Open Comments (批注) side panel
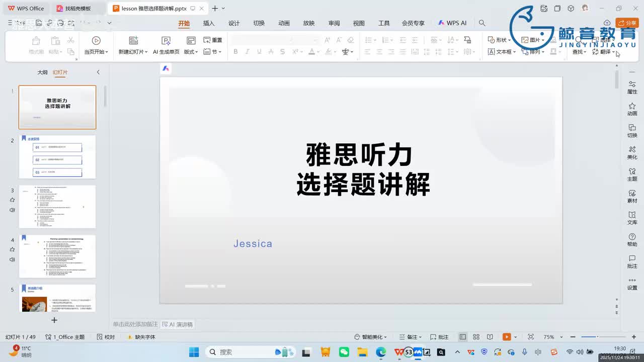Image resolution: width=644 pixels, height=362 pixels. click(632, 261)
